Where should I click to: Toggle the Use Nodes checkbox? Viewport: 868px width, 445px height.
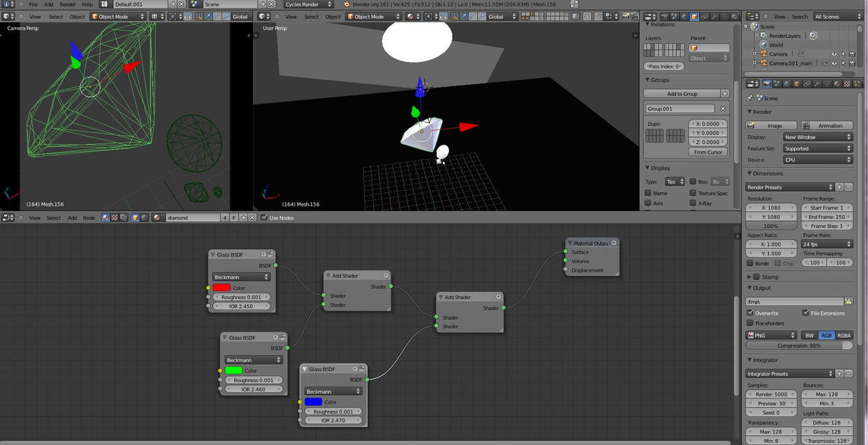point(264,218)
